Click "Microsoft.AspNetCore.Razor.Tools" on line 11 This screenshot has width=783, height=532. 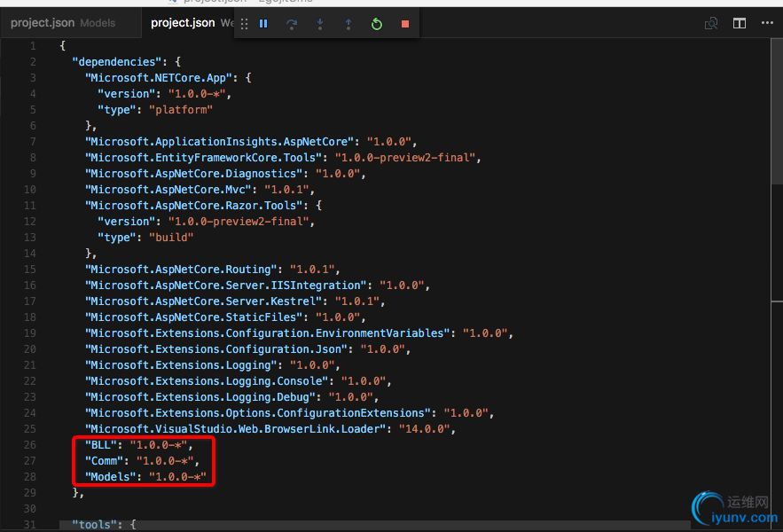point(193,206)
